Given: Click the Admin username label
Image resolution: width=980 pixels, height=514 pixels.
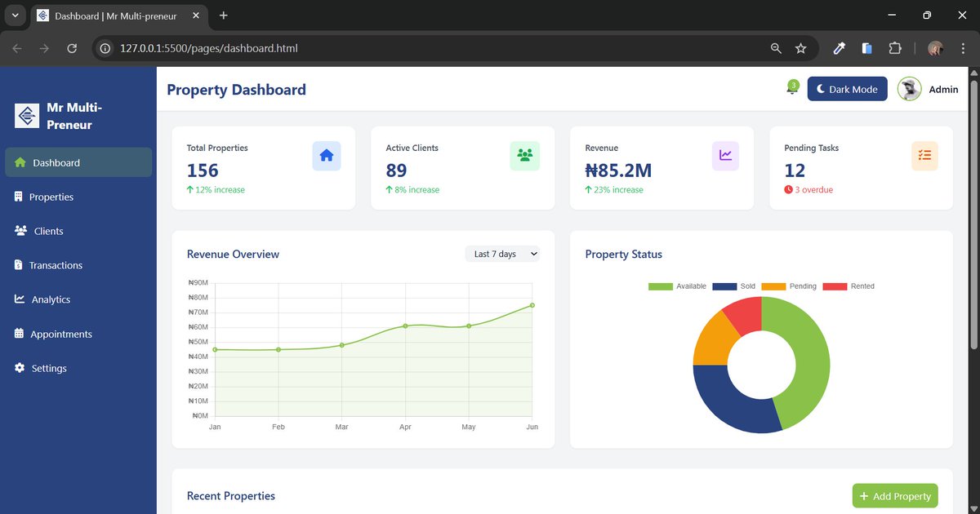Looking at the screenshot, I should tap(943, 90).
